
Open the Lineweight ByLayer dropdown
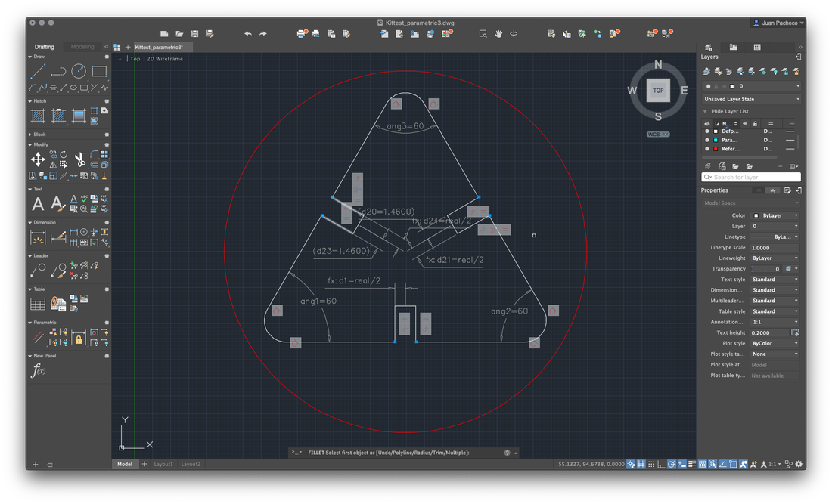775,258
